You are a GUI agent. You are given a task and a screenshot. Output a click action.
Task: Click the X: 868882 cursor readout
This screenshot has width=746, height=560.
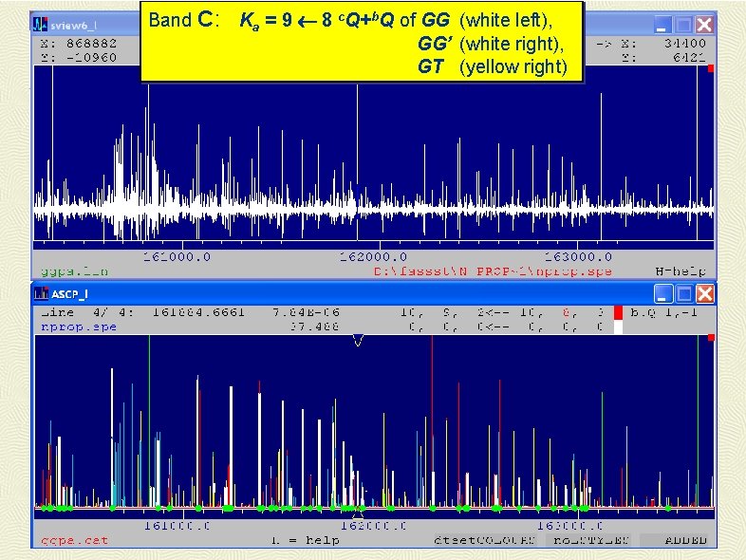point(79,44)
